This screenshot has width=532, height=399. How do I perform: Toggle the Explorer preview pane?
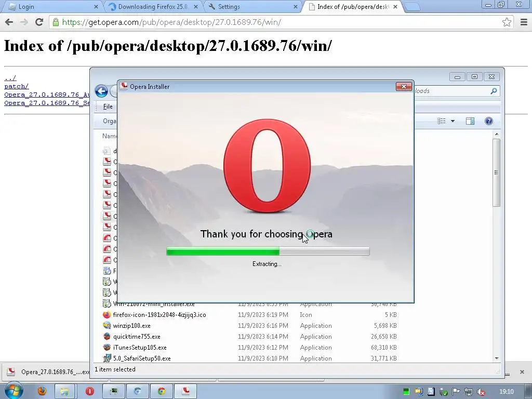(x=470, y=121)
